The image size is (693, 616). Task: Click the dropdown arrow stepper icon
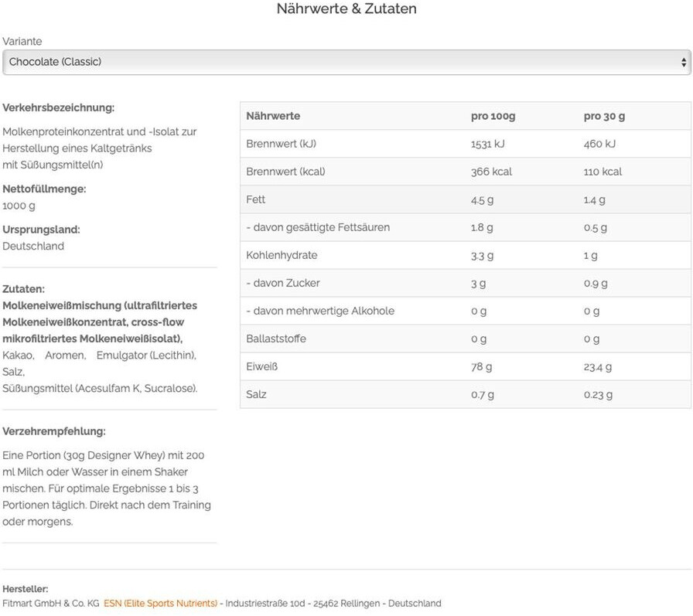683,63
